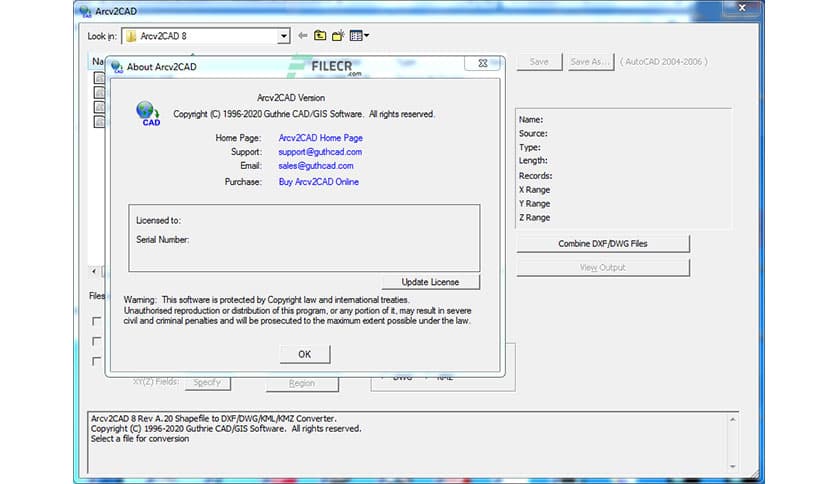
Task: Click the About Arcv2CAD title bar icon
Action: [117, 67]
